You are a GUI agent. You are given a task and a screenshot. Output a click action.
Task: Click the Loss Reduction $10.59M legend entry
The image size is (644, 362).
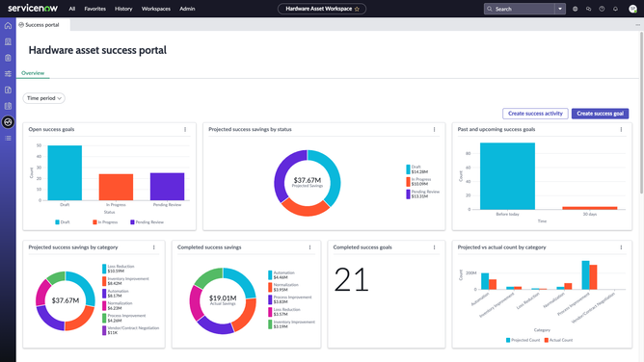[119, 269]
